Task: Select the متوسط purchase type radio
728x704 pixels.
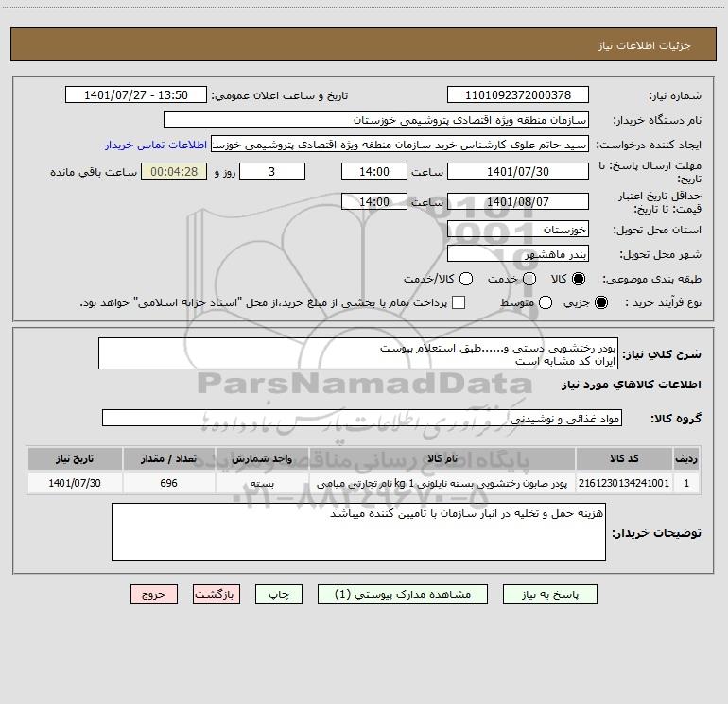Action: click(546, 302)
